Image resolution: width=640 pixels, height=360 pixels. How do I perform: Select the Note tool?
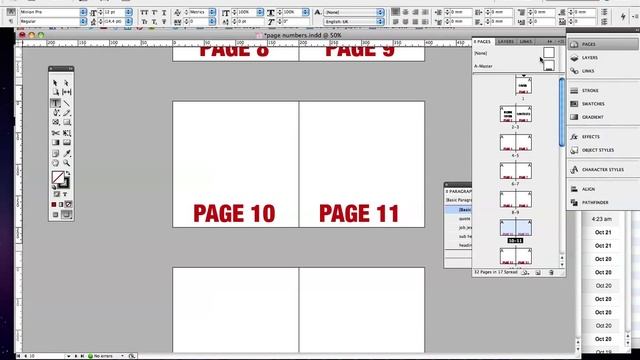tap(56, 153)
